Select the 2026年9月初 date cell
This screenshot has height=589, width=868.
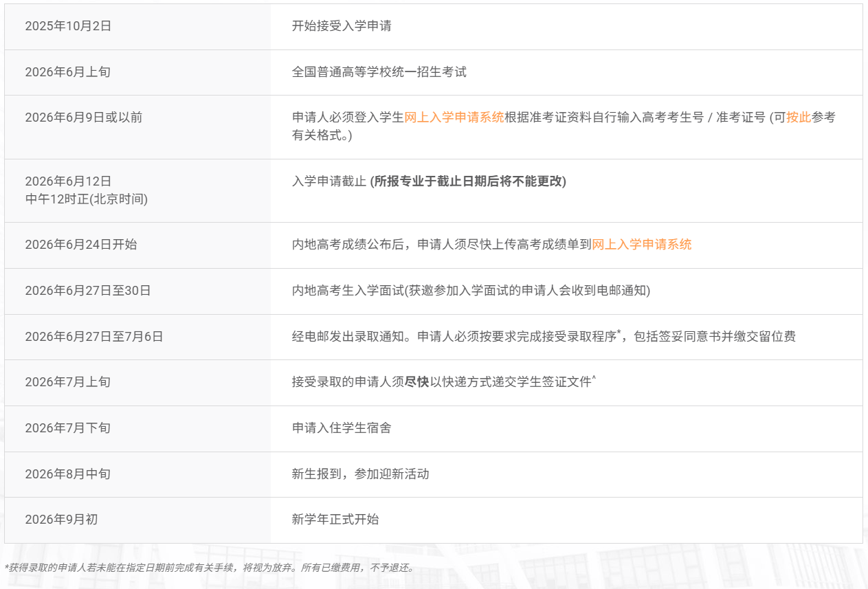coord(61,519)
